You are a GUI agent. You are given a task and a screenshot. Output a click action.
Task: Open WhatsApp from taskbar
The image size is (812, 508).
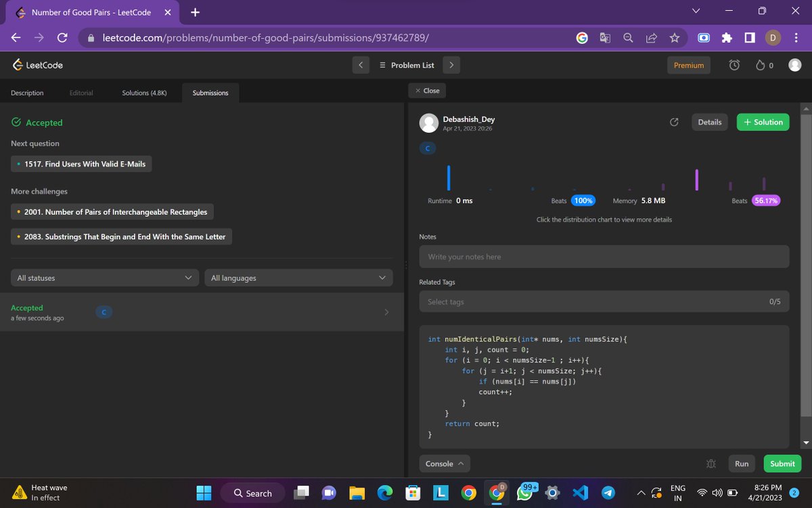point(524,493)
